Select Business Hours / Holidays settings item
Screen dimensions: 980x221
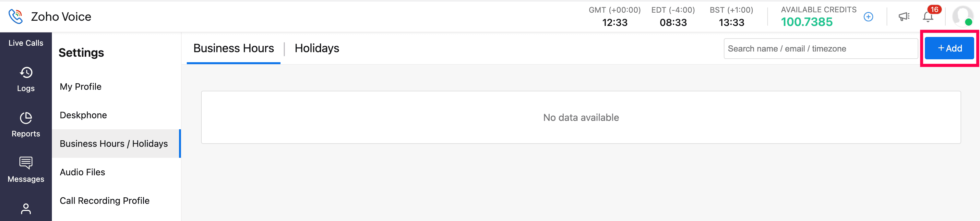(114, 144)
